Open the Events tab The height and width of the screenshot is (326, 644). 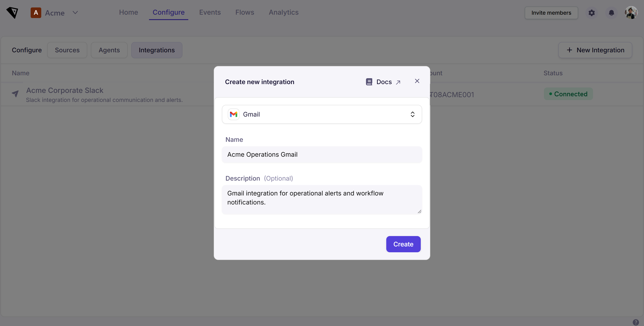[x=210, y=12]
